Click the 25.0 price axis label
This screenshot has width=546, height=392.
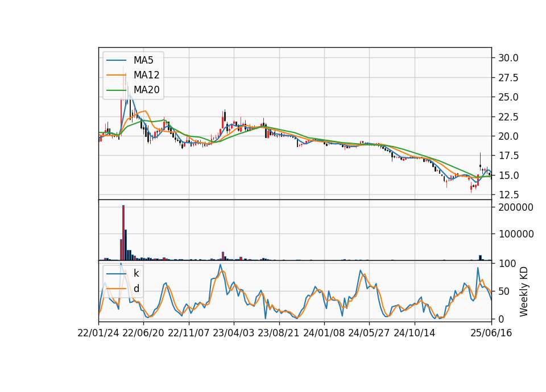coord(508,97)
